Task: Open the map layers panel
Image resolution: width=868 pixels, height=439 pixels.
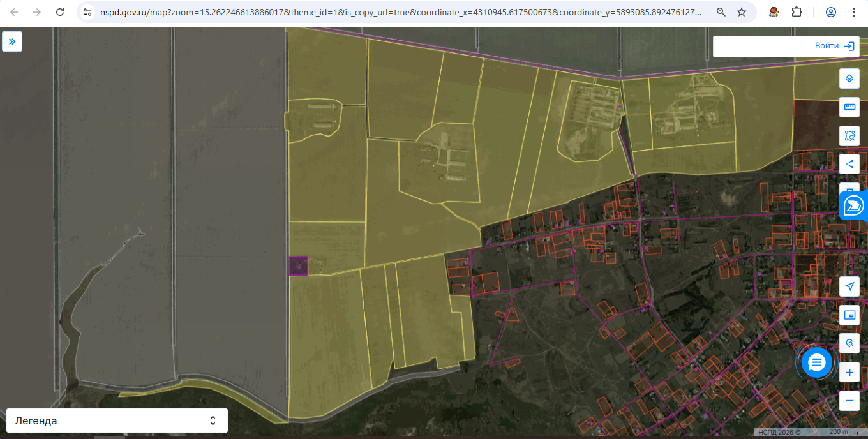Action: [849, 78]
